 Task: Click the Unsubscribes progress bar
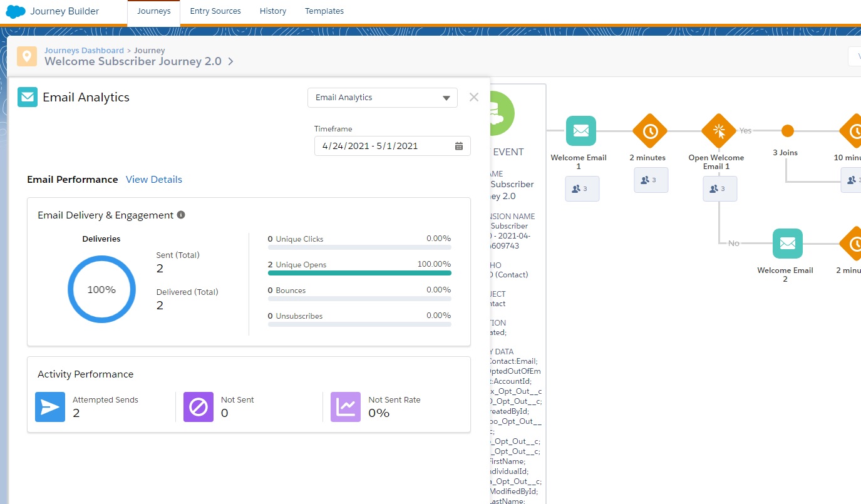coord(359,324)
